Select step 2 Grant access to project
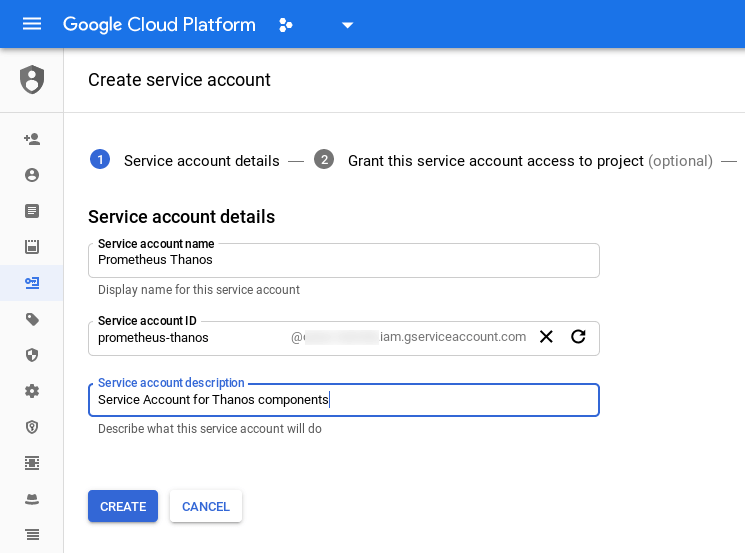Screen dimensions: 745x553 [514, 161]
